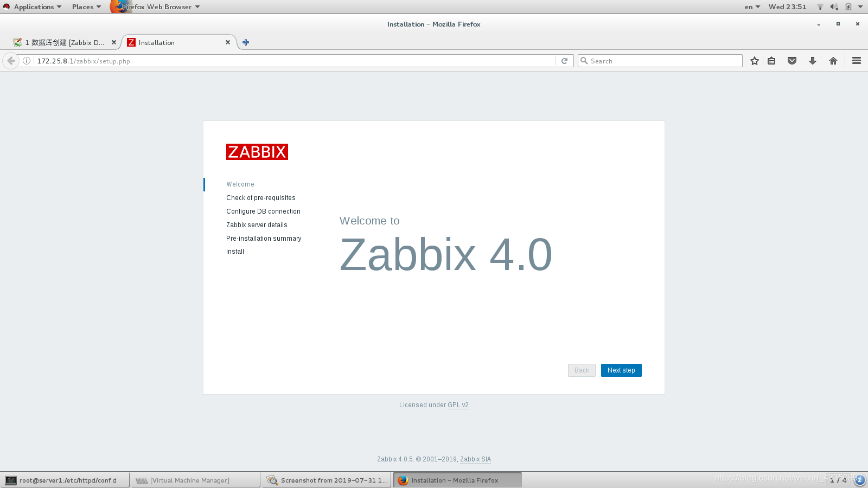Open the Downloads arrow icon
The height and width of the screenshot is (488, 868).
pos(813,61)
